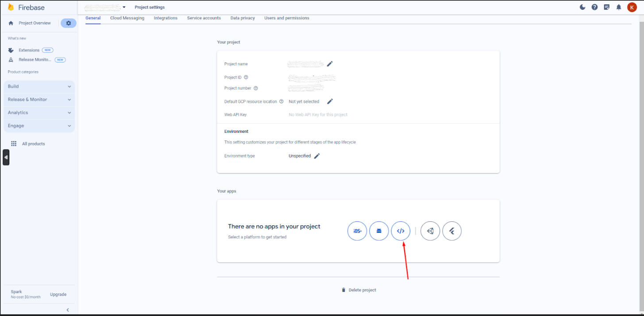Open the notifications bell
The height and width of the screenshot is (316, 644).
[619, 7]
